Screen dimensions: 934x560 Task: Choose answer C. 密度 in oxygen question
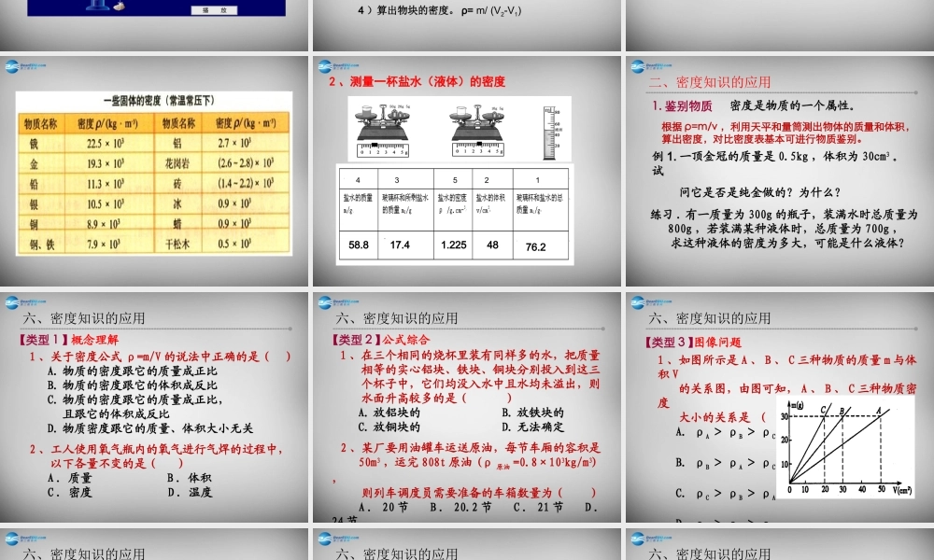click(x=70, y=492)
